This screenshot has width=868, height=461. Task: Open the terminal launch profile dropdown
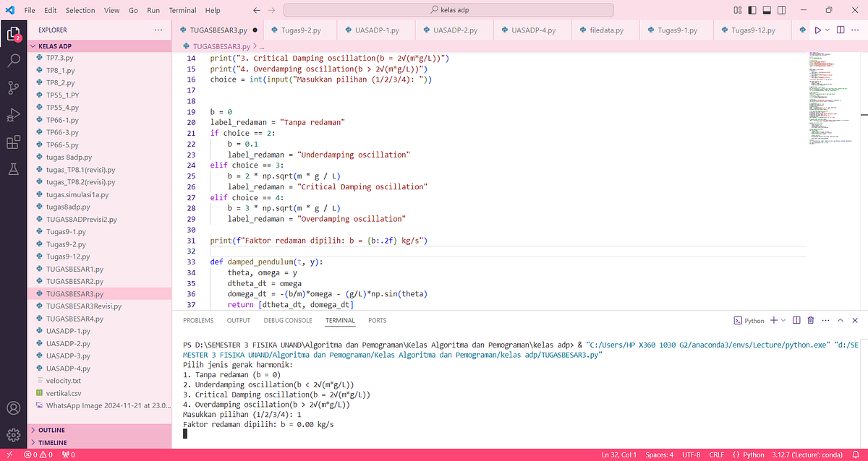pyautogui.click(x=782, y=320)
